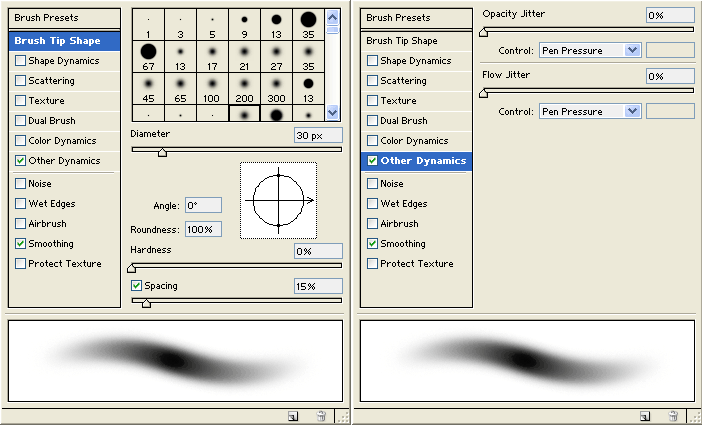
Task: Tick Texture checkbox in Brush Tip Shape panel
Action: coord(20,101)
